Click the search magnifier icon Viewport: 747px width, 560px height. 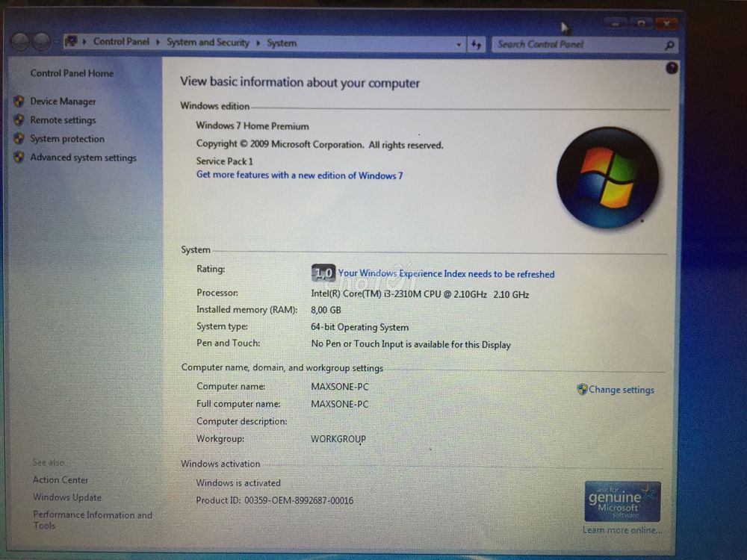click(x=669, y=46)
